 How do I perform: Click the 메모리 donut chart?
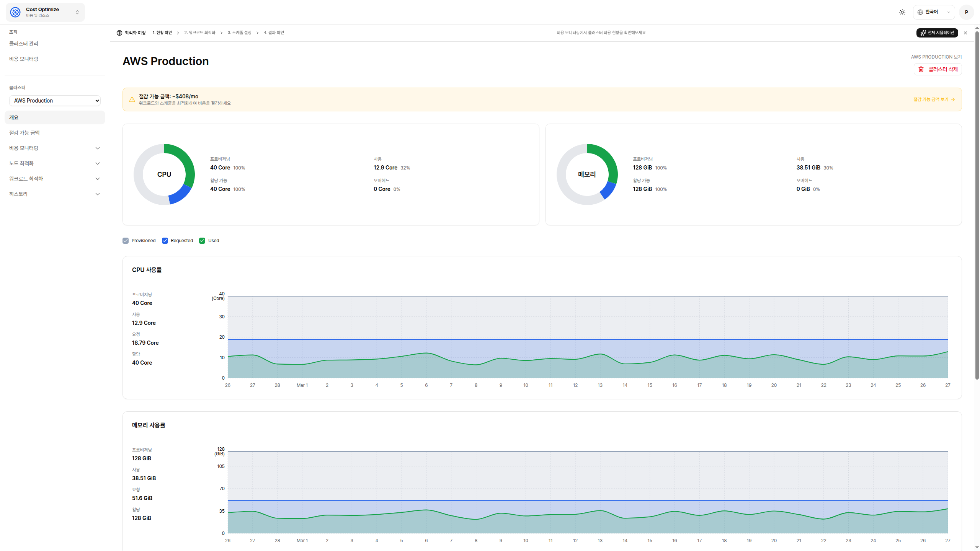point(587,174)
